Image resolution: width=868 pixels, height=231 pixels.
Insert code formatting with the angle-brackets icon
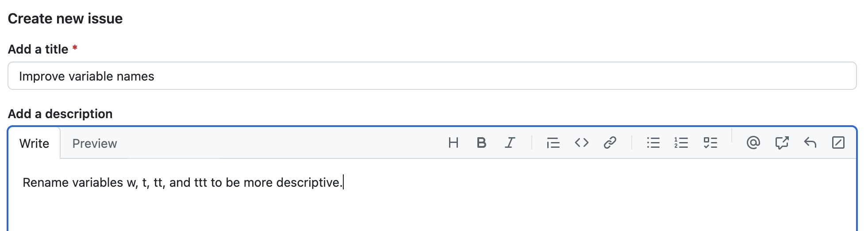[581, 143]
